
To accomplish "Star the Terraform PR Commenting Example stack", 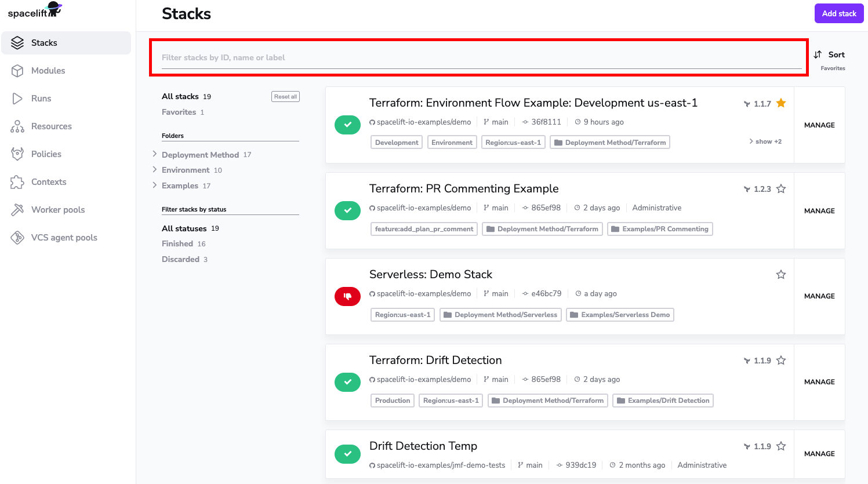I will click(x=781, y=189).
